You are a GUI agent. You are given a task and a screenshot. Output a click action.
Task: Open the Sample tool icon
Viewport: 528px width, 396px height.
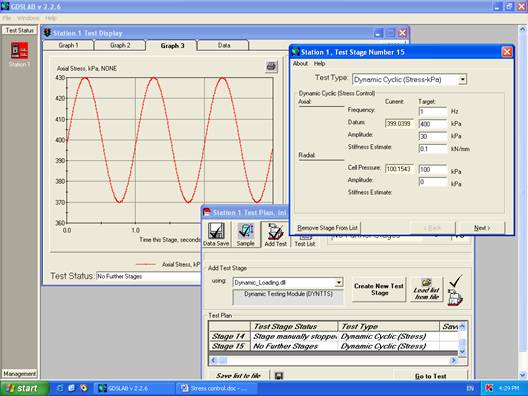pyautogui.click(x=245, y=234)
